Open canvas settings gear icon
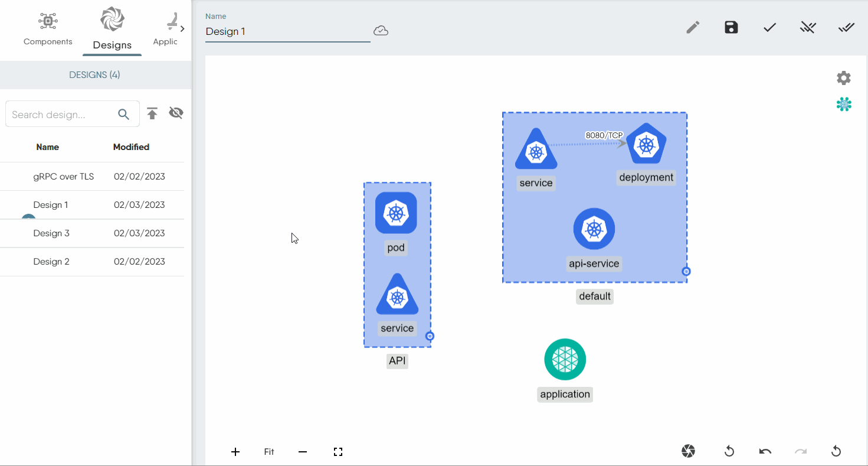 844,78
